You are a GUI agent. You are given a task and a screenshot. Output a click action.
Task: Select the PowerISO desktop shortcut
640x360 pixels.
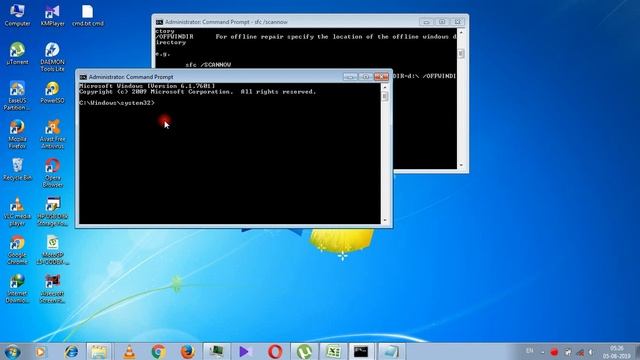click(52, 92)
